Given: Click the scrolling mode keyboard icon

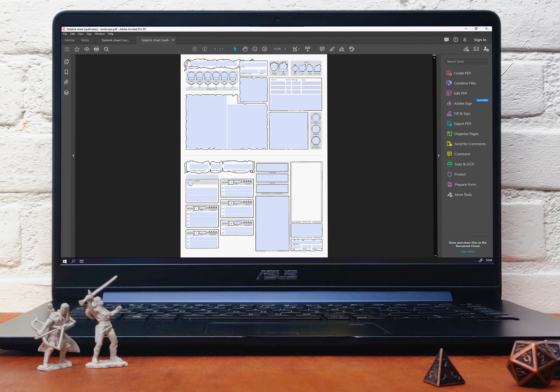Looking at the screenshot, I should 308,49.
